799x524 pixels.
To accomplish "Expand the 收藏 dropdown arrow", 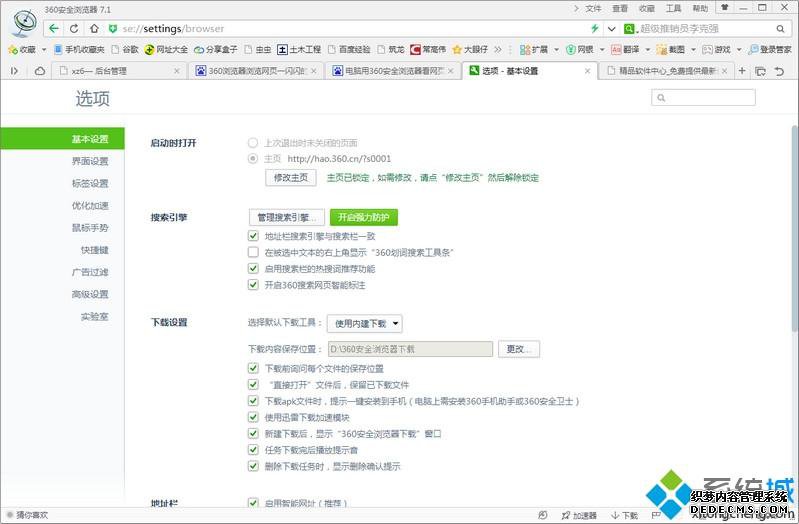I will click(44, 49).
